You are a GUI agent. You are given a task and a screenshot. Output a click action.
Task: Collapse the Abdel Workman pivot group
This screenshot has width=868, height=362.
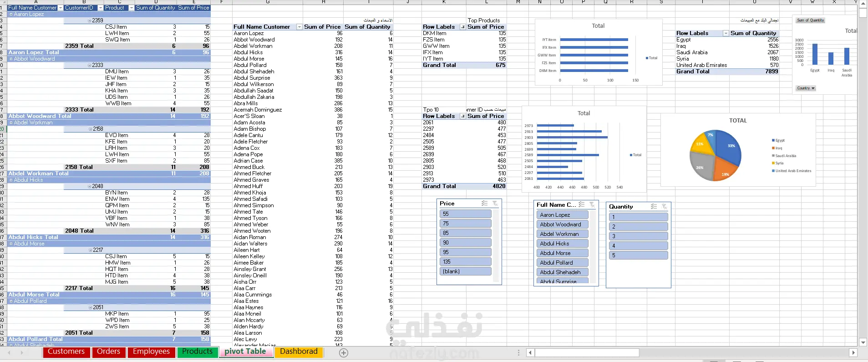pos(11,122)
